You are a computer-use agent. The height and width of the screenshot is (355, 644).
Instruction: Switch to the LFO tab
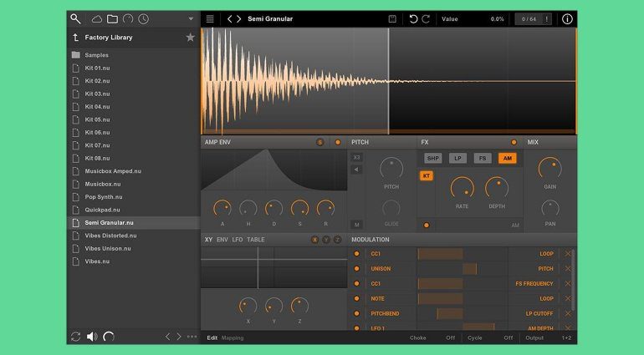coord(238,240)
